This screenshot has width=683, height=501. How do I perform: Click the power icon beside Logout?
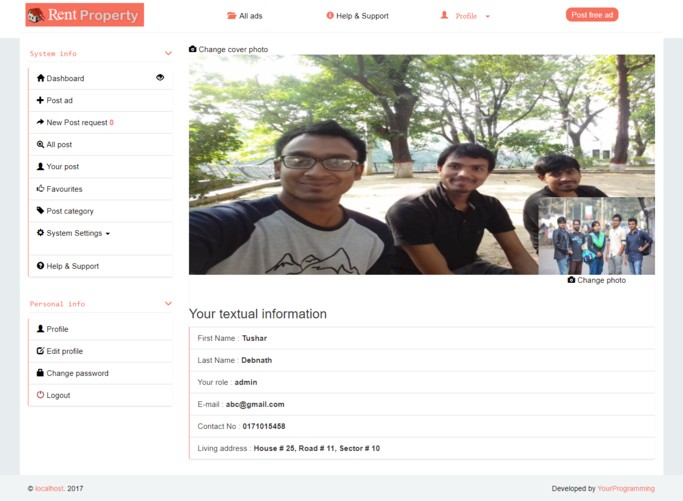41,395
